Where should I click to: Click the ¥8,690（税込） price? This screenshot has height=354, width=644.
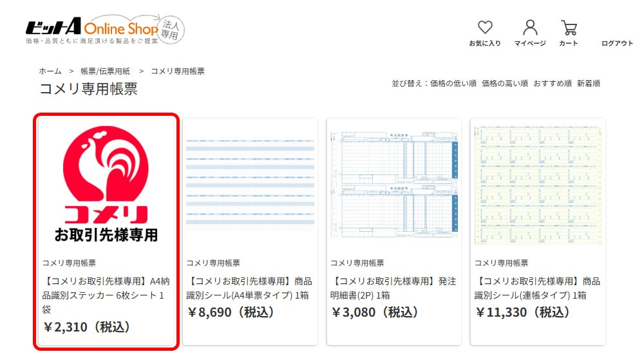[x=231, y=312]
